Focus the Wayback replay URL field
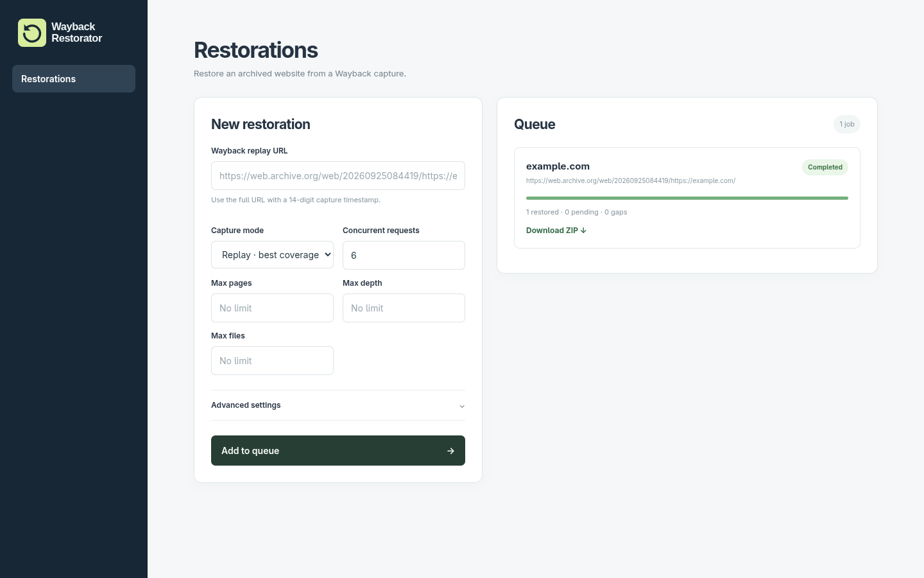Image resolution: width=924 pixels, height=578 pixels. [338, 176]
